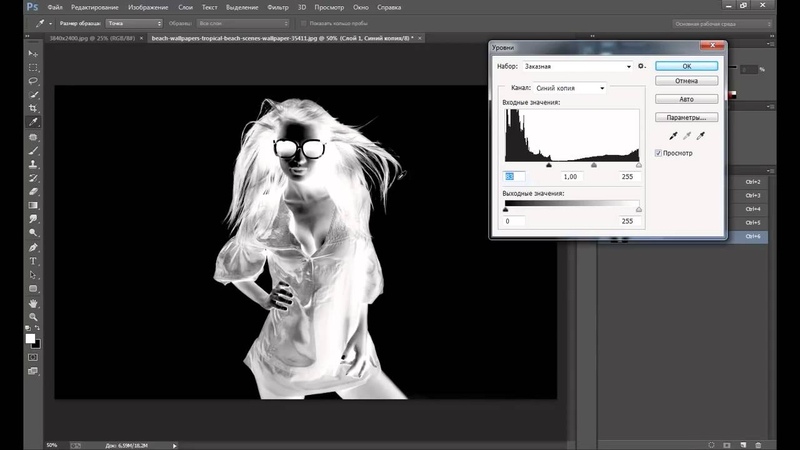
Task: Click the black point eyedropper in Levels
Action: click(x=671, y=135)
